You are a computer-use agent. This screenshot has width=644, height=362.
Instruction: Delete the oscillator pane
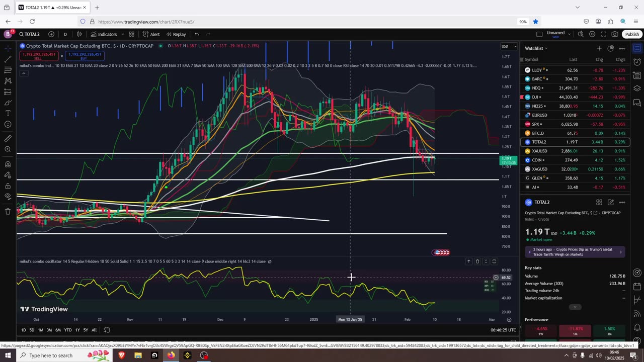point(477,261)
